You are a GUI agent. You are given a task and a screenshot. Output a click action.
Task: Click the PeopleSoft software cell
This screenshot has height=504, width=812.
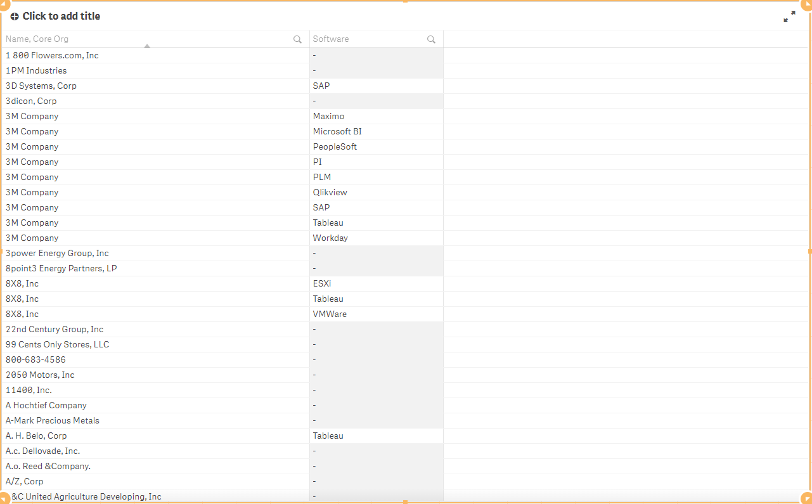tap(377, 146)
